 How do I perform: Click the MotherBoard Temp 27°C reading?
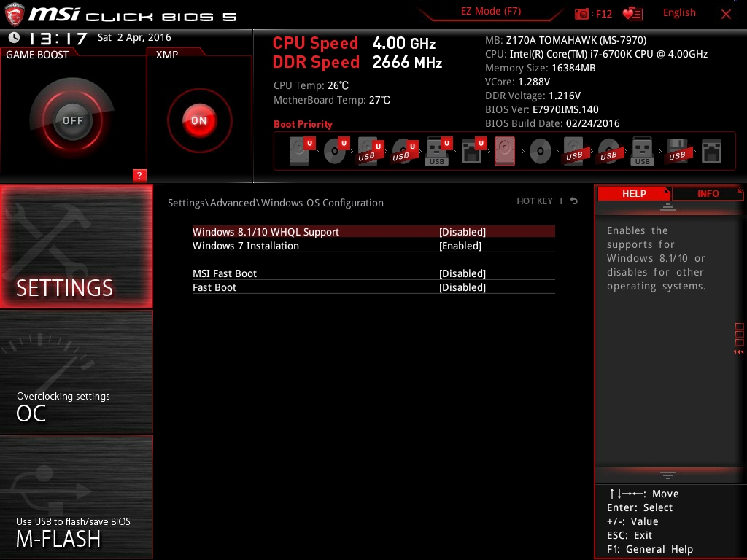pyautogui.click(x=332, y=100)
